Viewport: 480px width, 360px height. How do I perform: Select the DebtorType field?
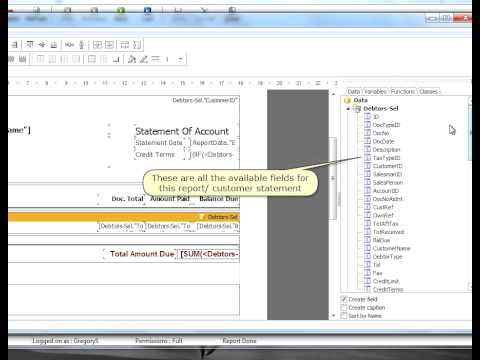(x=384, y=257)
